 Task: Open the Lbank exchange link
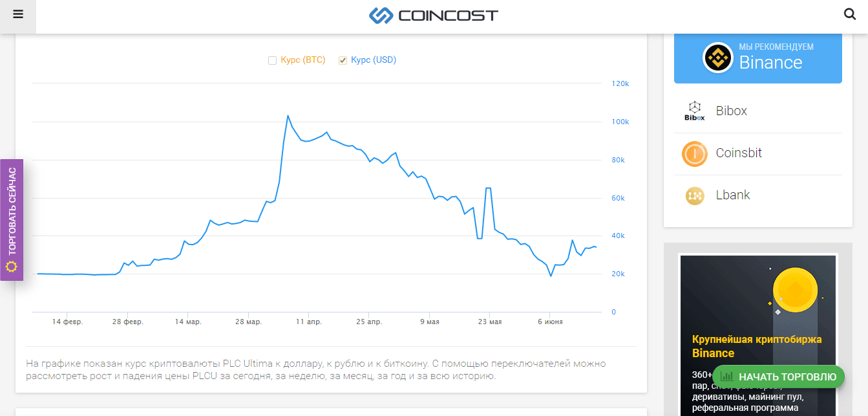click(733, 195)
